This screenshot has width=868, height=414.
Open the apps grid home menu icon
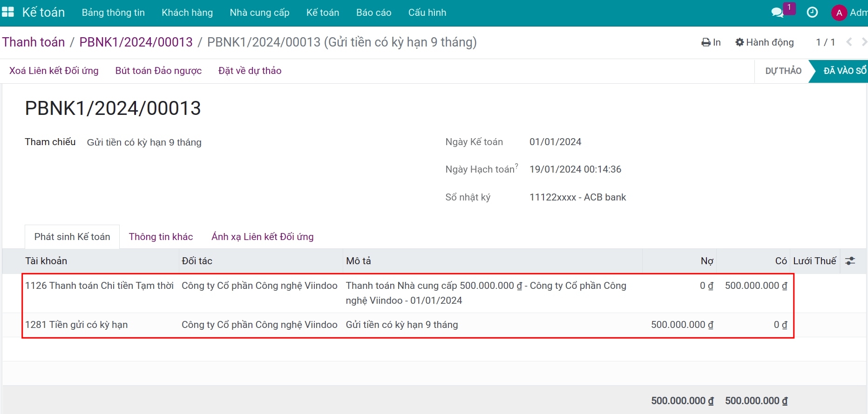point(8,12)
